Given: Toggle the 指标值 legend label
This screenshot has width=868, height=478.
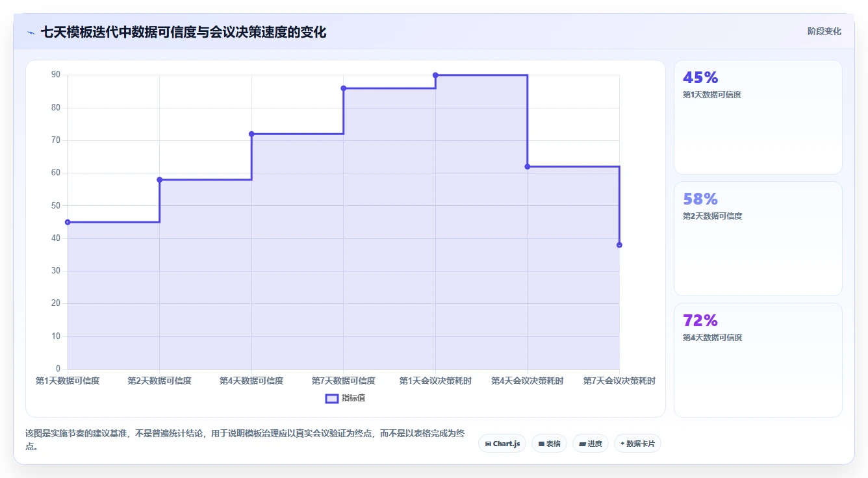Looking at the screenshot, I should click(353, 398).
